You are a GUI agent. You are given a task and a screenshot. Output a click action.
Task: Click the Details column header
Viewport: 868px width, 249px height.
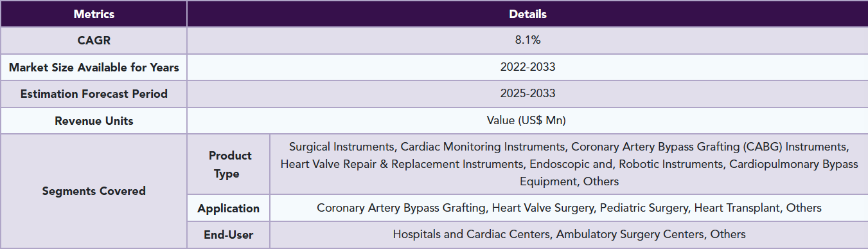(x=527, y=14)
